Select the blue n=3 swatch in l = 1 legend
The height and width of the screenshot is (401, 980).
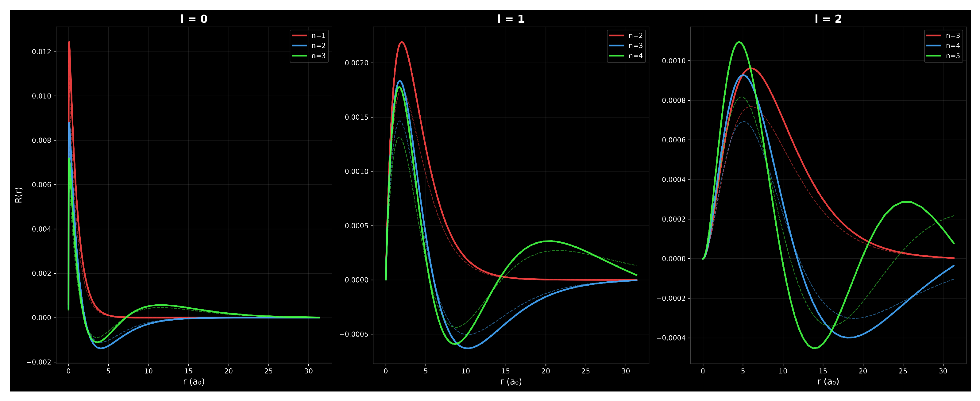pyautogui.click(x=616, y=46)
